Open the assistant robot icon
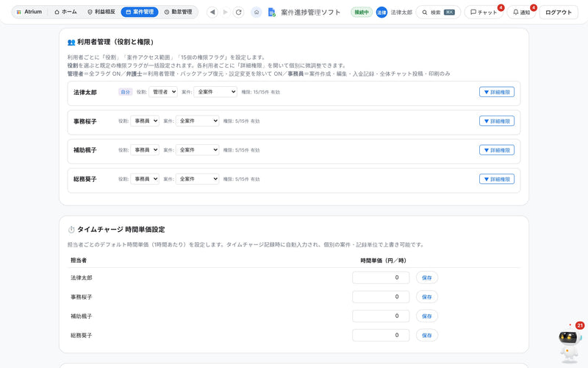Screen dimensions: 588x368 tap(570, 344)
